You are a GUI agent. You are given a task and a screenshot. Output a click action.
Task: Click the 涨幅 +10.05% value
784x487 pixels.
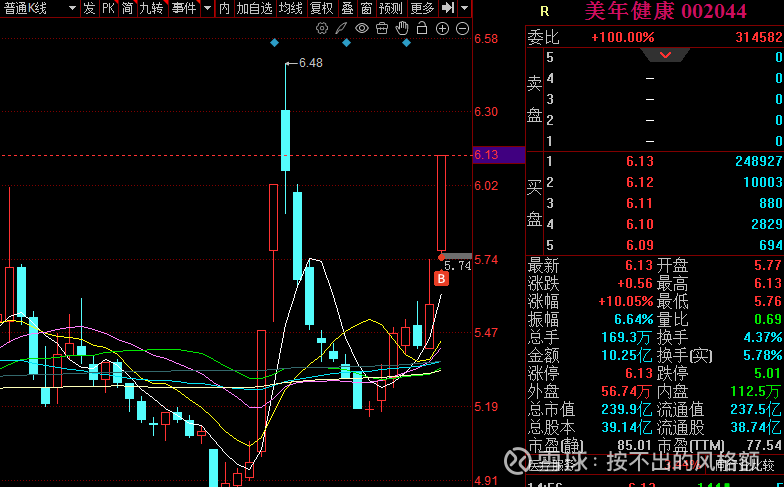coord(626,302)
